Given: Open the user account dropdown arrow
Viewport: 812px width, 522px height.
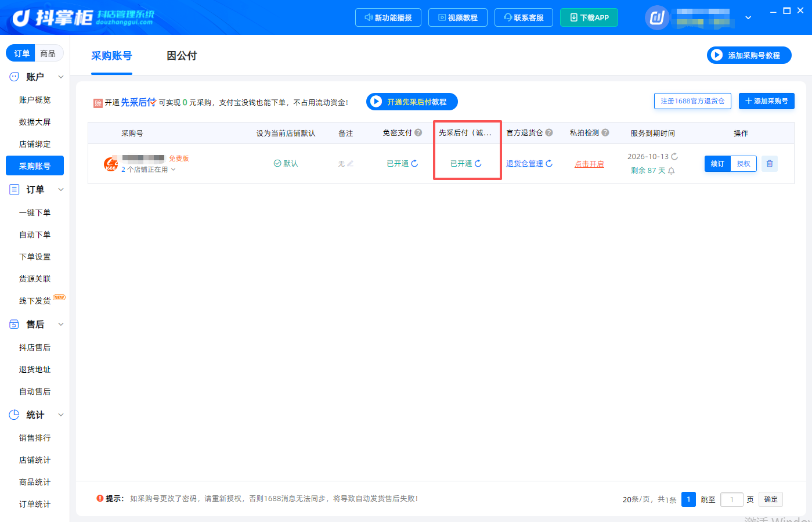Looking at the screenshot, I should [748, 18].
